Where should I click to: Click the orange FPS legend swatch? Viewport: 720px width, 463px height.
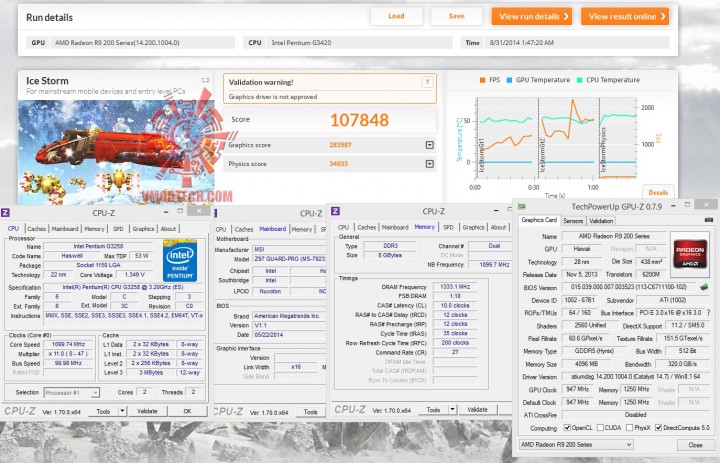tap(482, 80)
